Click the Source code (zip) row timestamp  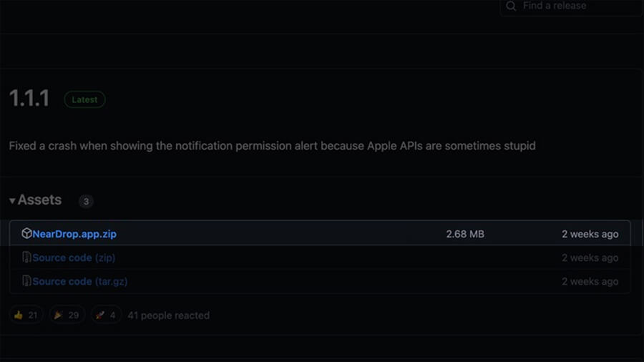(x=590, y=258)
